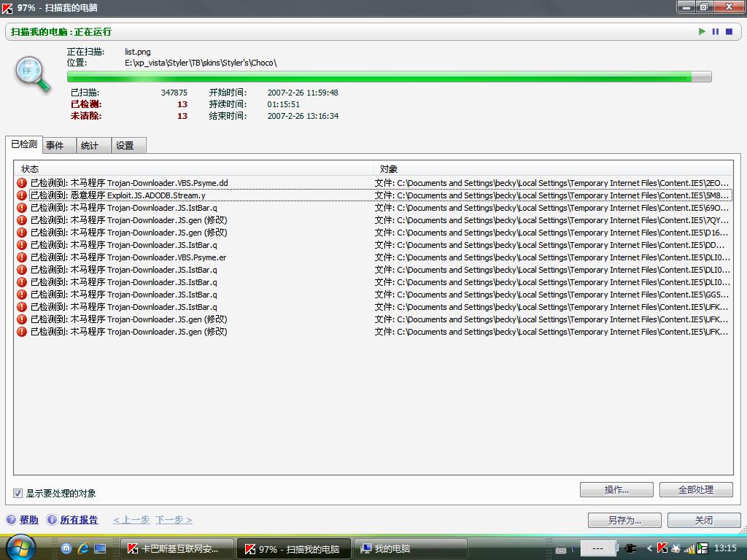Click the 上一步 back link
The height and width of the screenshot is (560, 747).
click(131, 519)
